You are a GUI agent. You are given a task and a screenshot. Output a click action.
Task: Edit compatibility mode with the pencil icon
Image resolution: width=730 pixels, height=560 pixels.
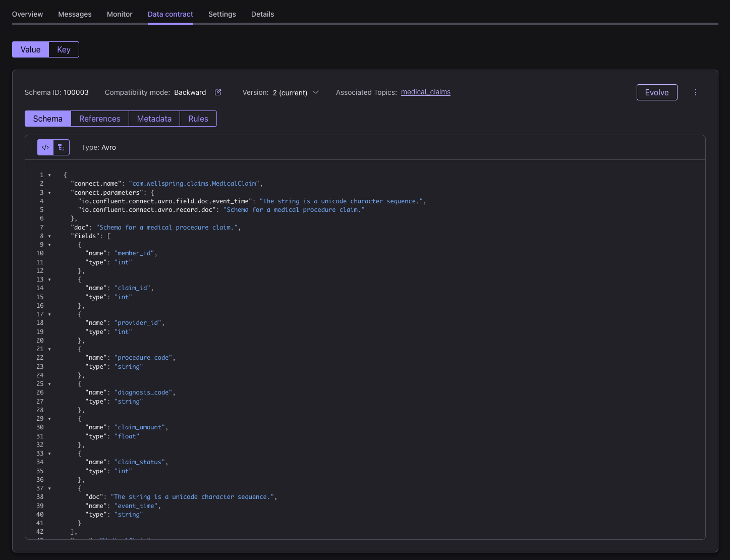218,92
